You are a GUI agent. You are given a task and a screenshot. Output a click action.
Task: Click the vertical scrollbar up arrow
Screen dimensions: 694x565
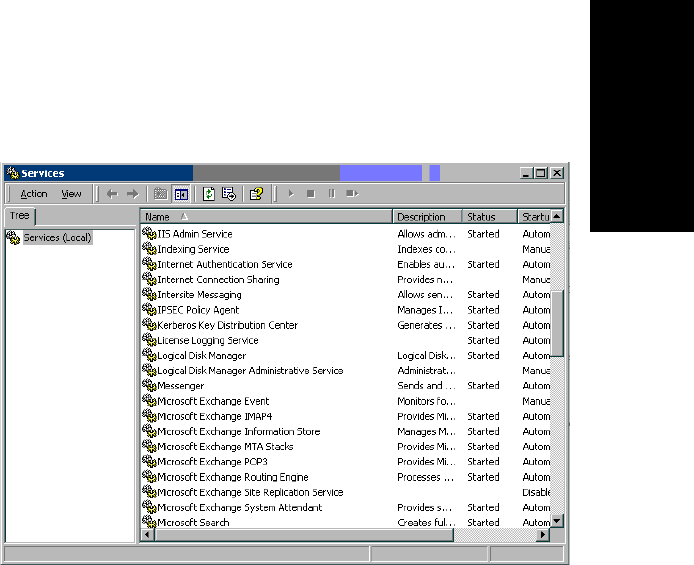tap(557, 216)
